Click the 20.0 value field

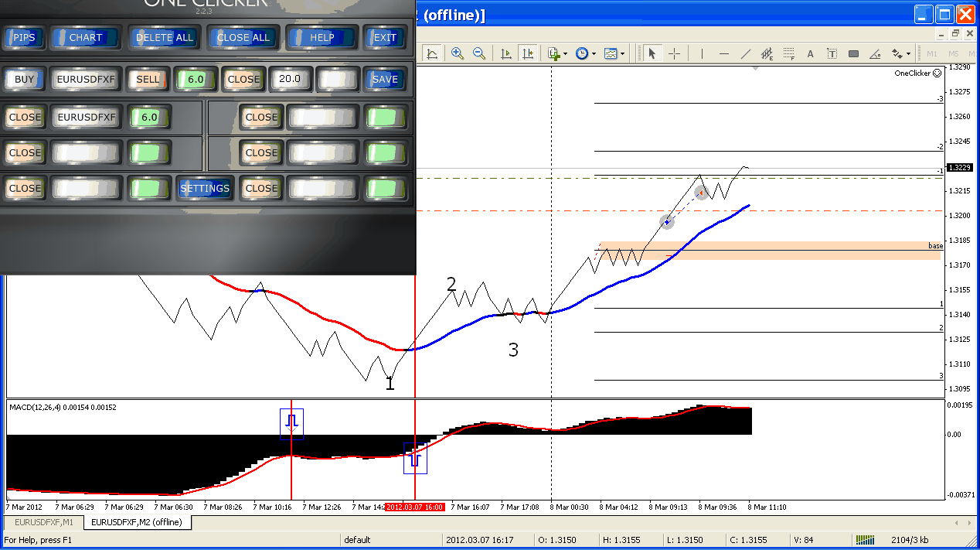pyautogui.click(x=290, y=79)
